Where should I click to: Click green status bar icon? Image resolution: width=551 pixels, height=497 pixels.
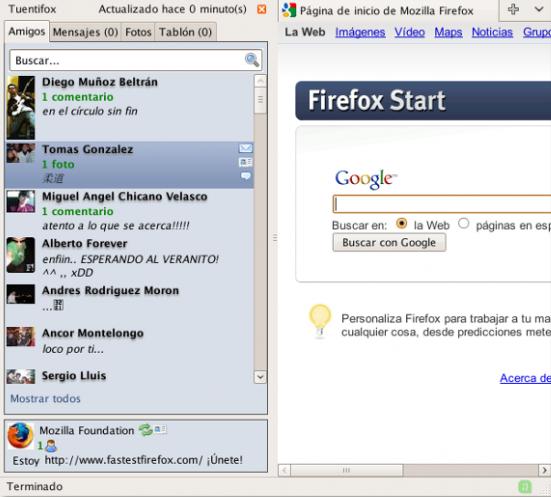[525, 486]
